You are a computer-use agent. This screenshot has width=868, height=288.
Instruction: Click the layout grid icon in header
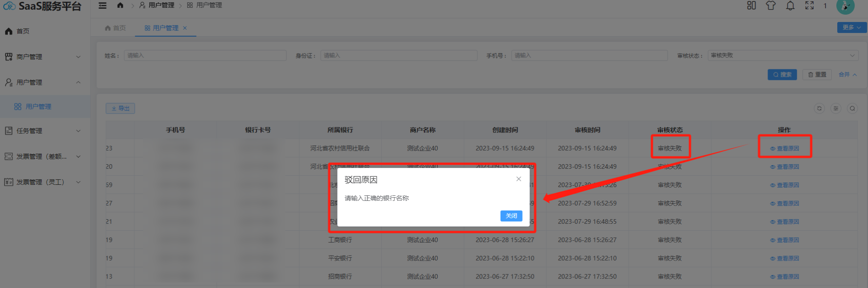coord(751,6)
